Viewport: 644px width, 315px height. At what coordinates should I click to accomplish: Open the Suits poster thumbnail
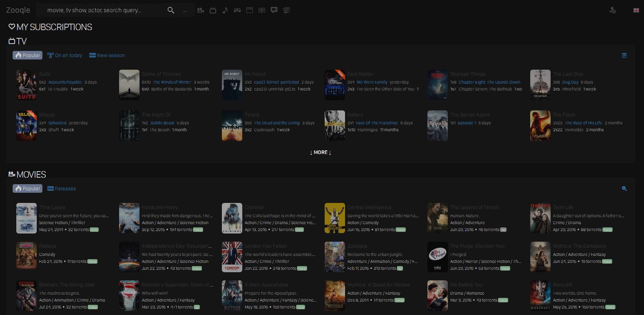pos(27,85)
